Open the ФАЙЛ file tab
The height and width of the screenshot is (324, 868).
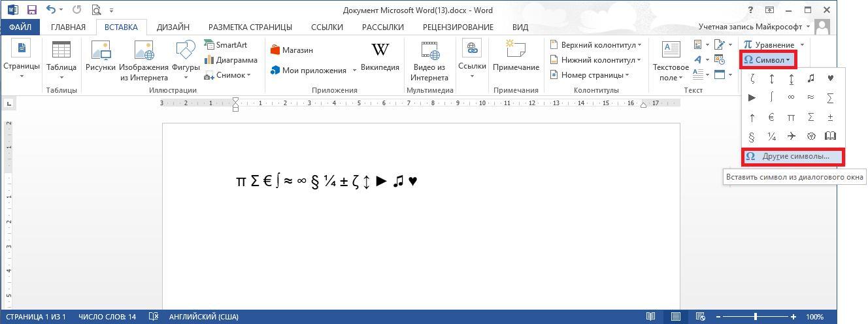pyautogui.click(x=20, y=27)
